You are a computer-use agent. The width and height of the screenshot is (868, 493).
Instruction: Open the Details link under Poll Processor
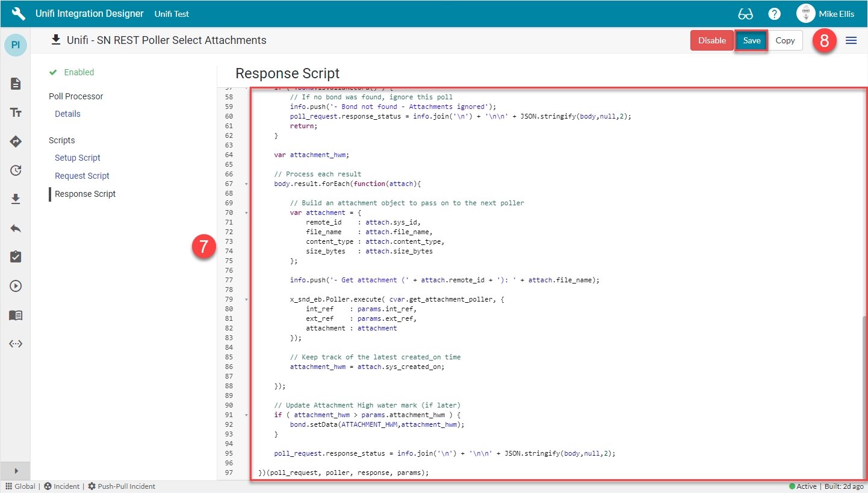coord(67,114)
